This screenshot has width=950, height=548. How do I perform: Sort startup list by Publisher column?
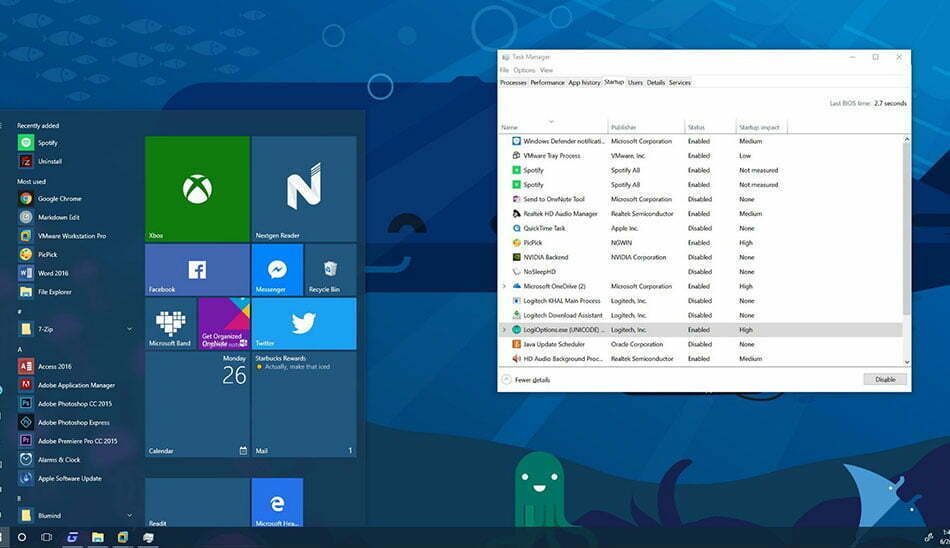click(x=646, y=126)
